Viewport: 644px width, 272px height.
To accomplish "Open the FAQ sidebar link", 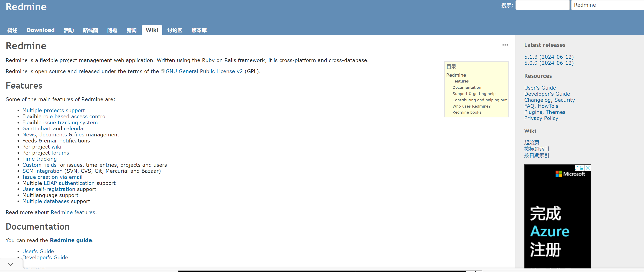I will 529,106.
